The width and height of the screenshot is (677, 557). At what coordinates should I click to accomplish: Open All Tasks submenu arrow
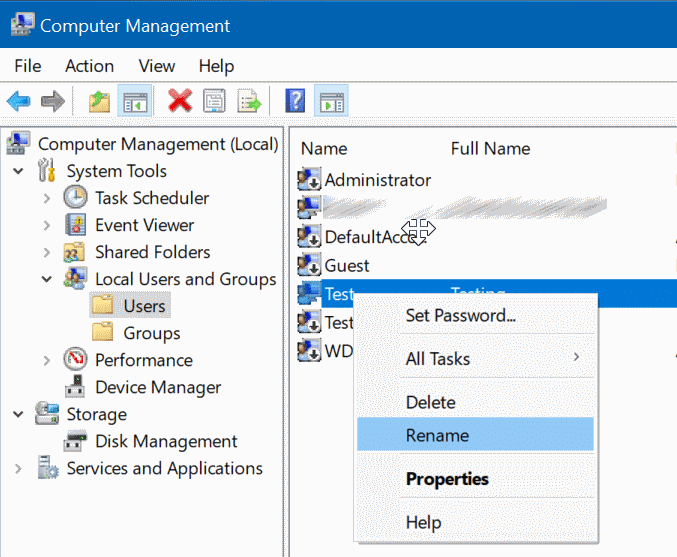click(576, 357)
